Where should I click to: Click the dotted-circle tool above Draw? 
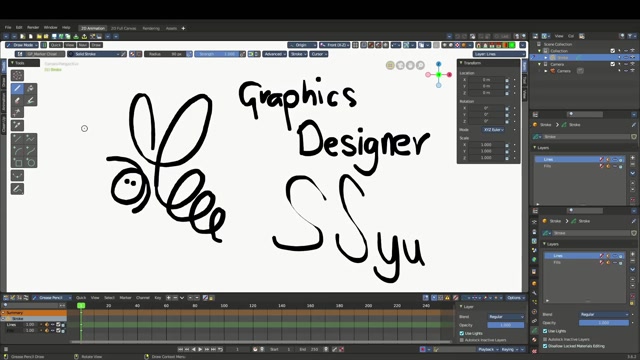coord(17,76)
